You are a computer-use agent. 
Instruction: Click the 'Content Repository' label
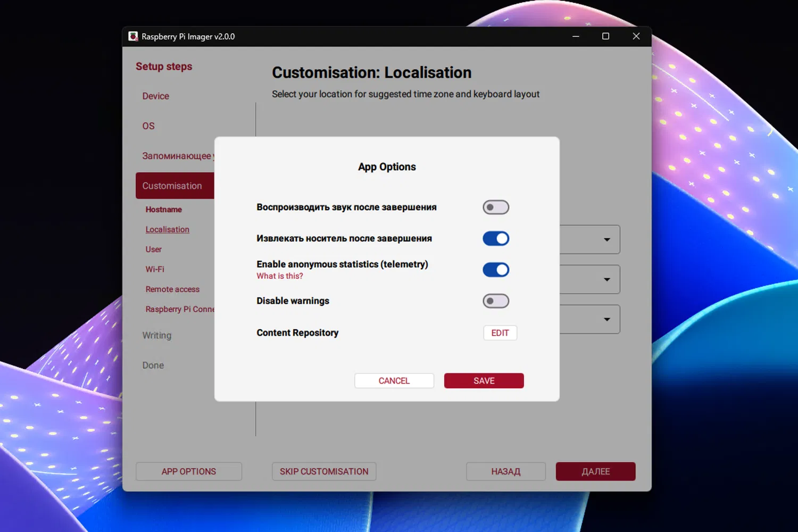(x=297, y=333)
